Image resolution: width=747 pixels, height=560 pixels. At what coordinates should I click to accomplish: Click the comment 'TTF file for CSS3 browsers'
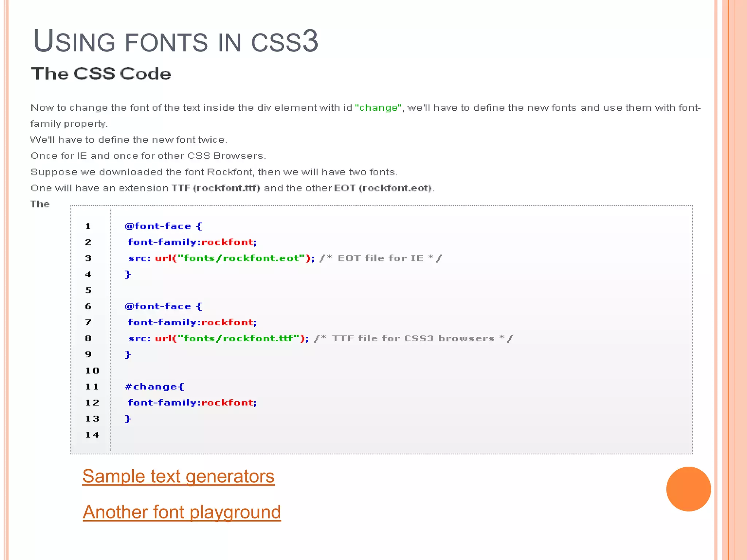413,338
